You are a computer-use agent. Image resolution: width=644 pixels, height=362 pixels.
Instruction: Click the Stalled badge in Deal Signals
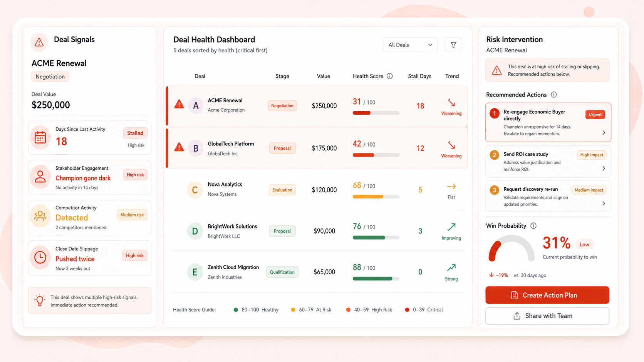(x=135, y=133)
